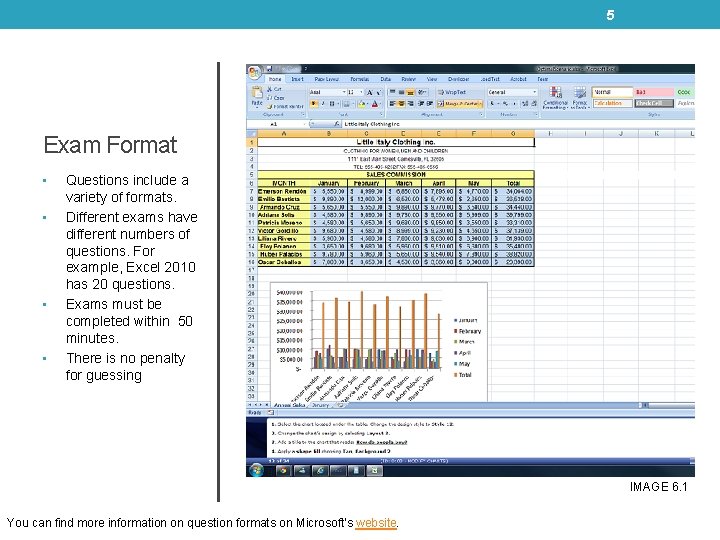Viewport: 720px width, 540px height.
Task: Click the formula bar showing Little Italy Clothing Inc
Action: click(x=518, y=124)
